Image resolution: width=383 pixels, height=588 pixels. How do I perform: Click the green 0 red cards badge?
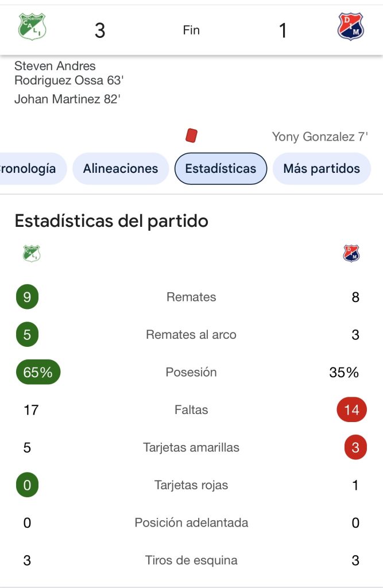point(27,485)
